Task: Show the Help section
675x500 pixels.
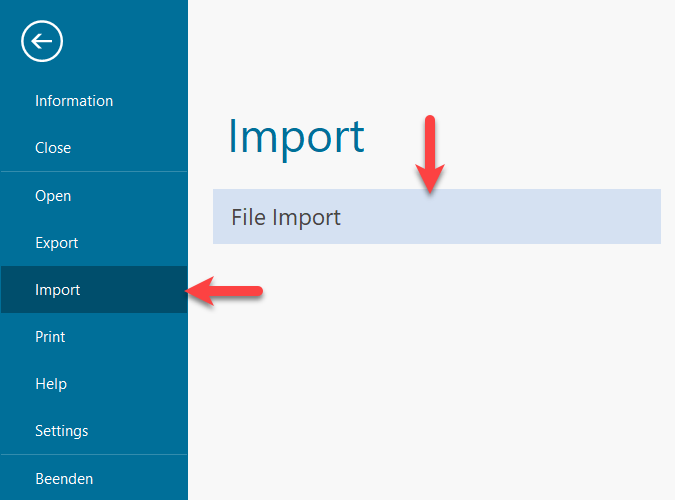Action: coord(51,384)
